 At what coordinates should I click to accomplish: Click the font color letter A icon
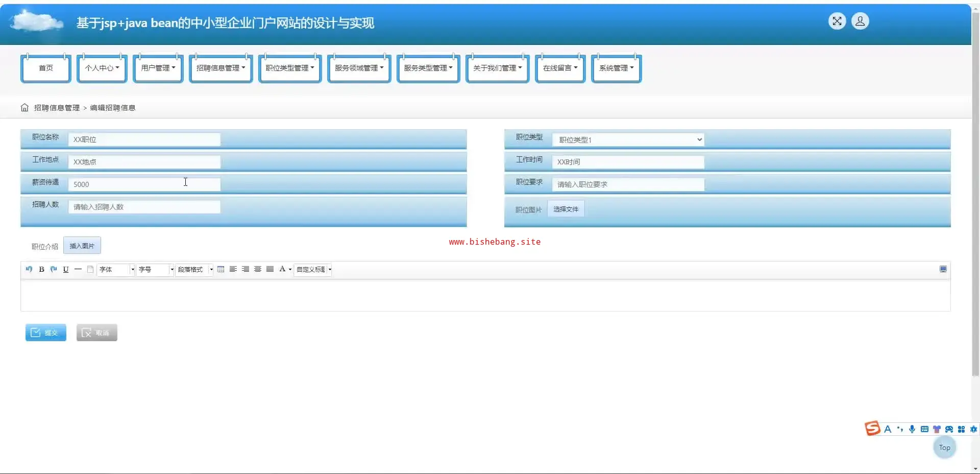(x=282, y=269)
